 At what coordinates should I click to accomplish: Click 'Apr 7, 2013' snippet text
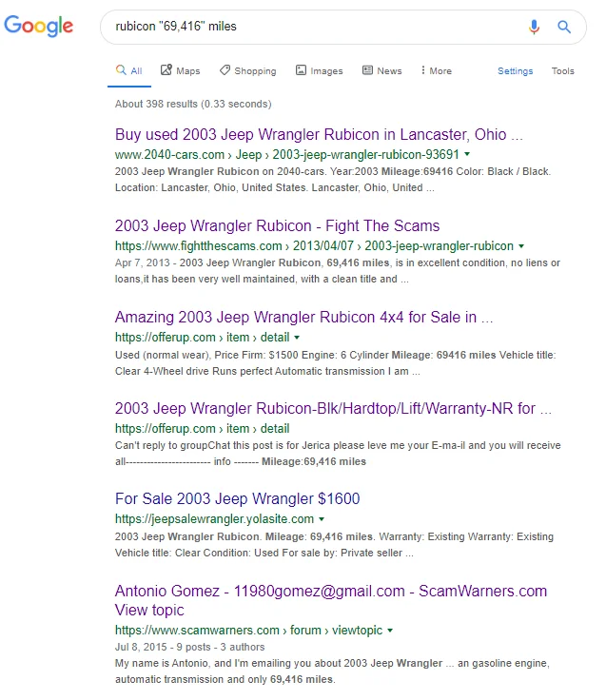click(x=143, y=262)
